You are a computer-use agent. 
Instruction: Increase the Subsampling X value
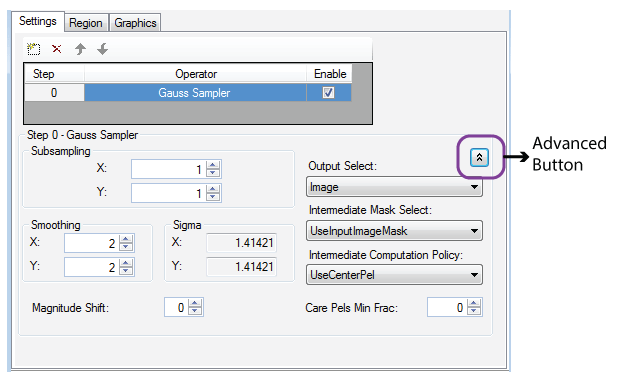click(213, 165)
